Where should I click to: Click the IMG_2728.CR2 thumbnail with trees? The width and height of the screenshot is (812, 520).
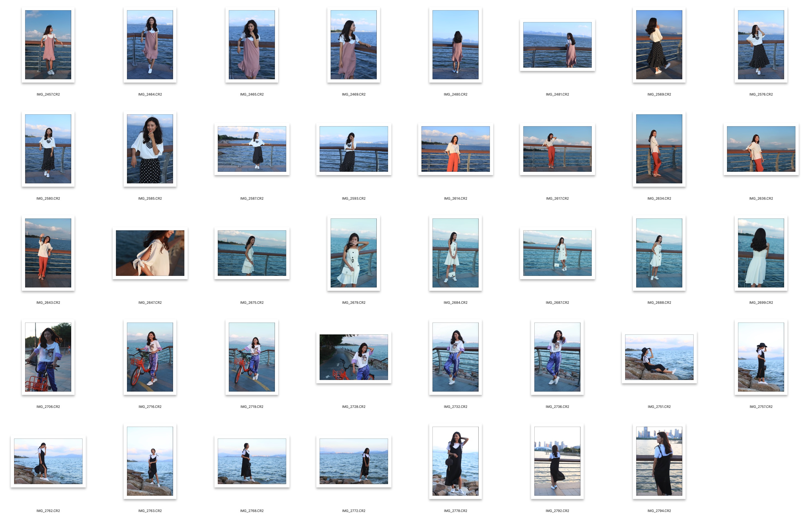[x=353, y=357]
